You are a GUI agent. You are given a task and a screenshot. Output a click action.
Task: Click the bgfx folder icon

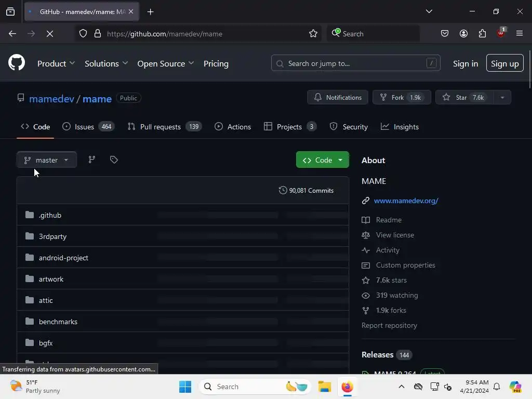[x=30, y=343]
